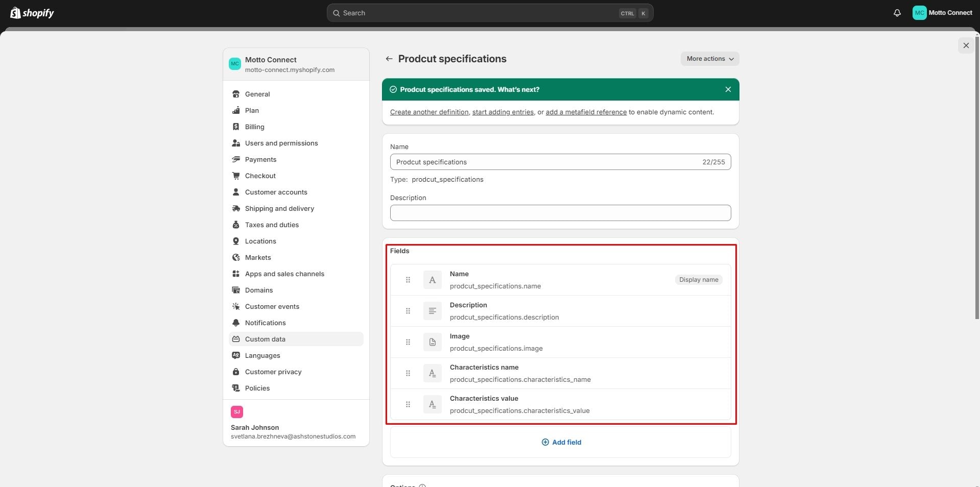The width and height of the screenshot is (980, 487).
Task: Open Custom data settings
Action: tap(265, 339)
